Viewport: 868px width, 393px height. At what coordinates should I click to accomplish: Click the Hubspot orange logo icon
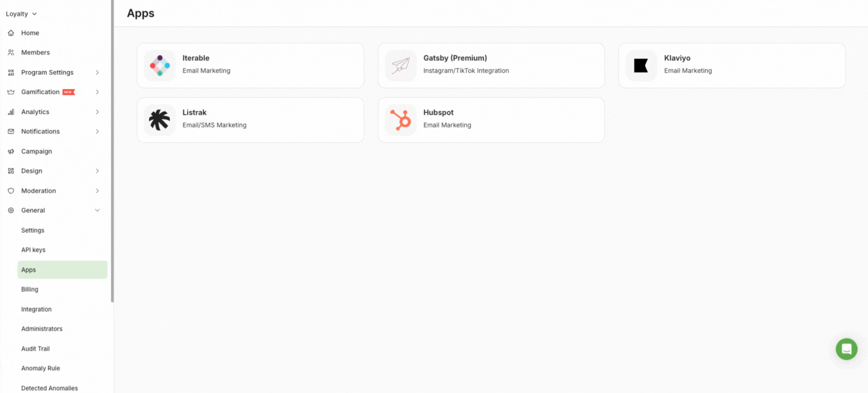point(400,120)
